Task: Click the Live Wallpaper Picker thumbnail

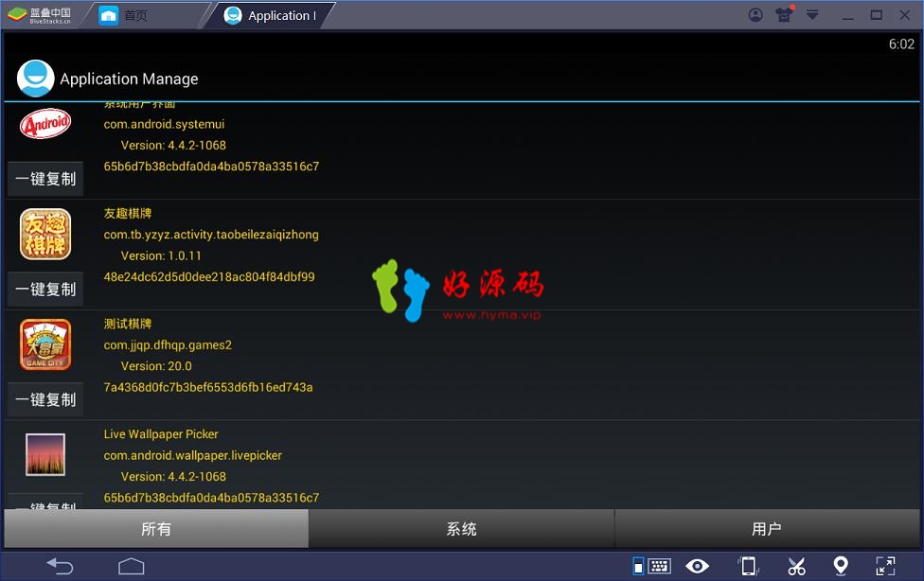Action: (x=45, y=454)
